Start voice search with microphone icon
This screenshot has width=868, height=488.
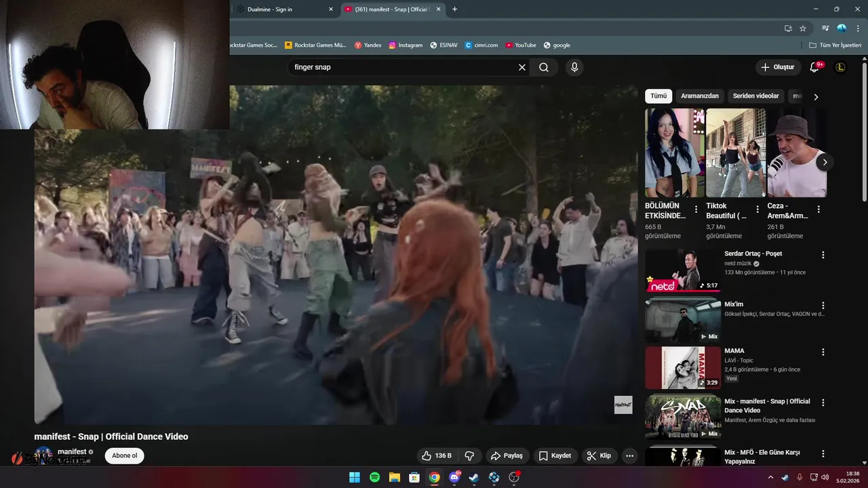(x=574, y=67)
